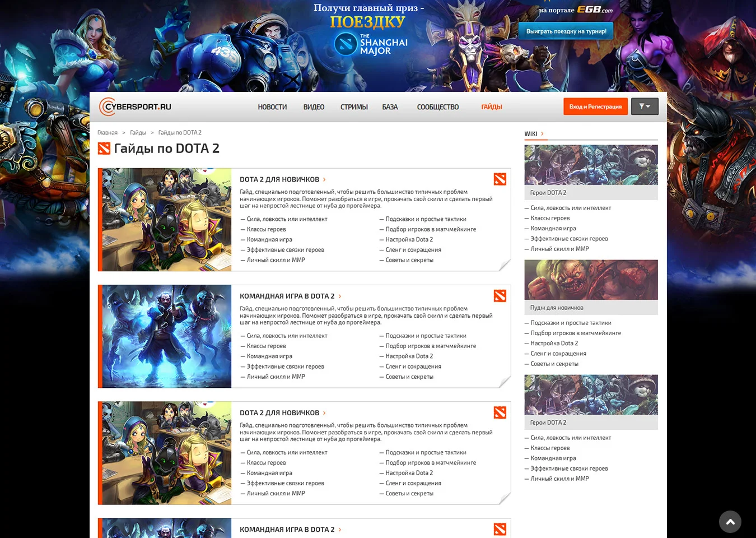Open second Герои DOTA 2 sidebar image
This screenshot has width=756, height=538.
coord(591,395)
